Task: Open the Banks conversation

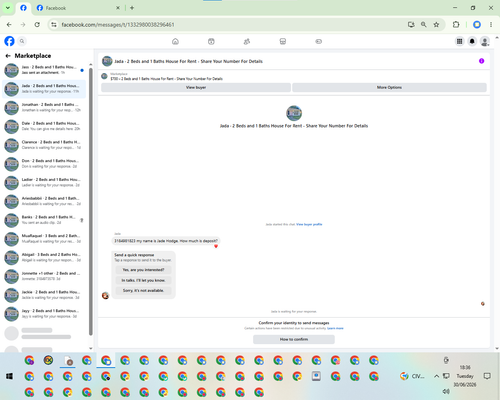Action: point(44,220)
